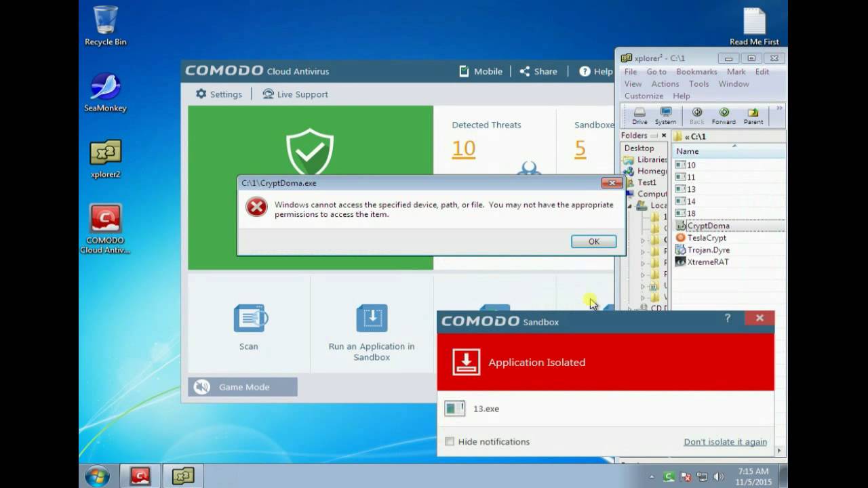Check Hide notifications in Sandbox popup
Image resolution: width=868 pixels, height=488 pixels.
tap(449, 442)
